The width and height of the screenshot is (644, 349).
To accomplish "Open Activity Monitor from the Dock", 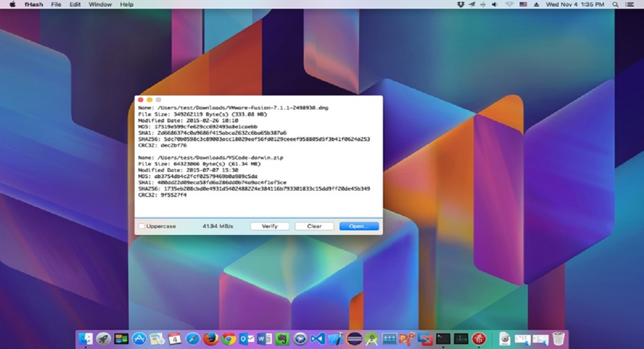I will [x=461, y=339].
